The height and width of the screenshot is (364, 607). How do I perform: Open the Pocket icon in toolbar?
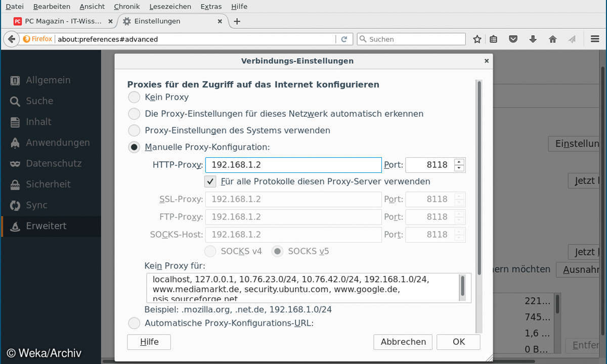(513, 39)
